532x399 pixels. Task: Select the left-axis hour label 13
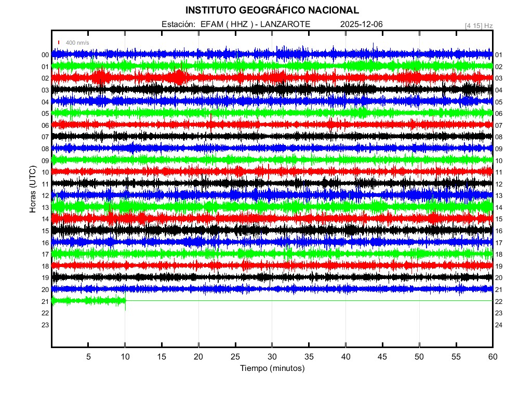[x=45, y=208]
